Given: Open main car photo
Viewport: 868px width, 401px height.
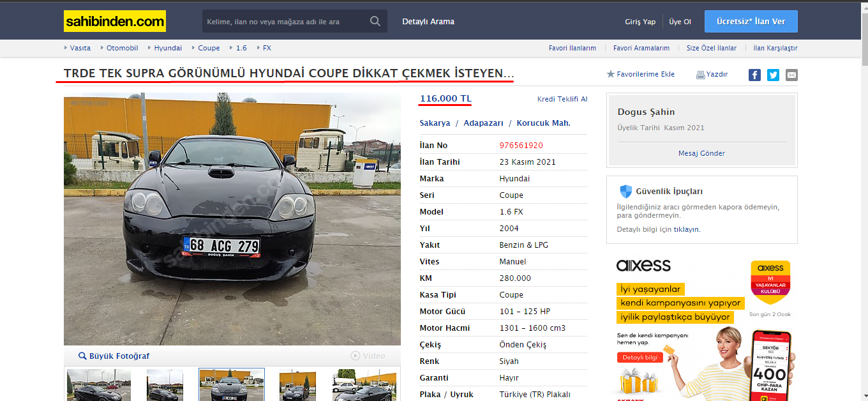Looking at the screenshot, I should (232, 219).
